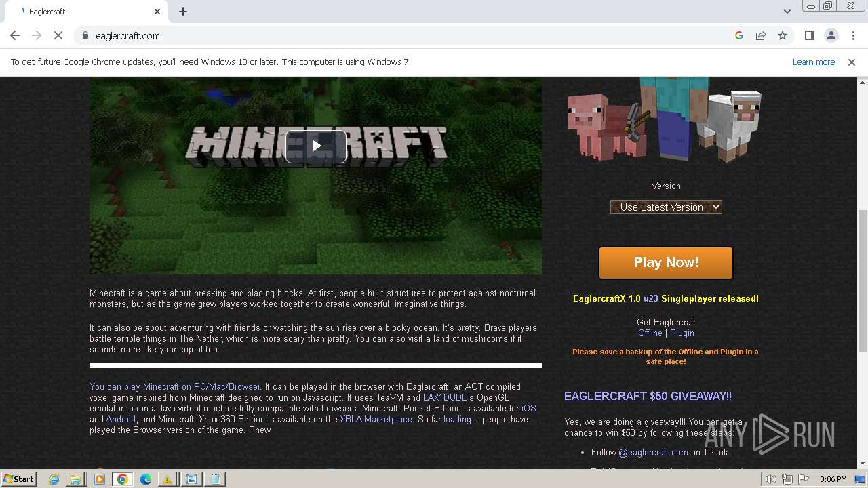This screenshot has width=868, height=488.
Task: Click the Google search icon in address bar
Action: (739, 35)
